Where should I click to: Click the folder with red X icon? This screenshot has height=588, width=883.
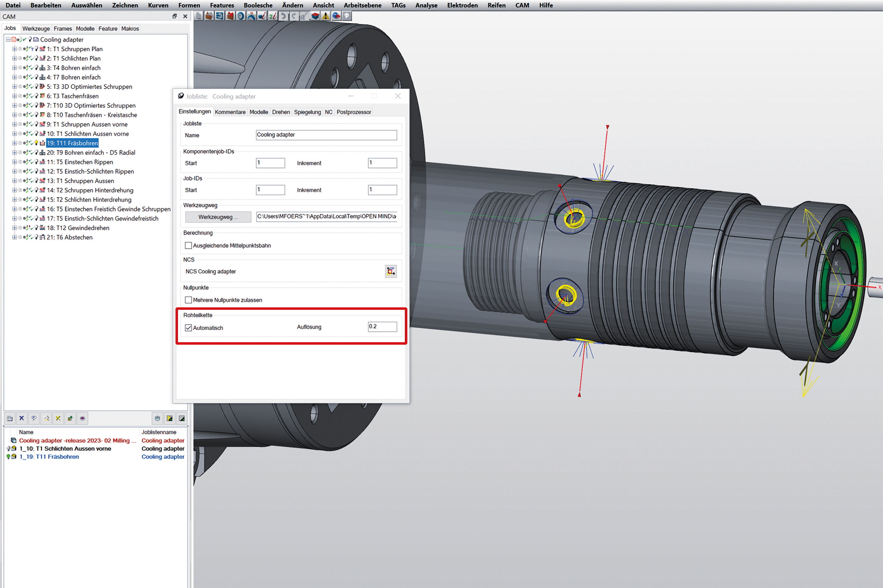tap(230, 16)
